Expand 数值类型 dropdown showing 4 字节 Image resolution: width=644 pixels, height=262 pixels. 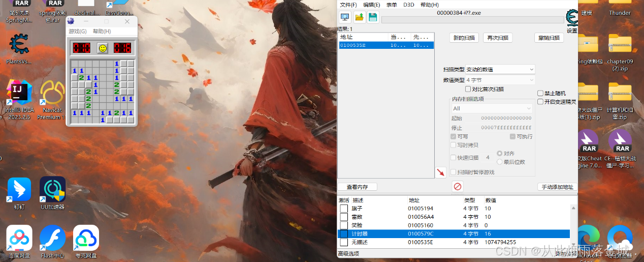tap(500, 80)
